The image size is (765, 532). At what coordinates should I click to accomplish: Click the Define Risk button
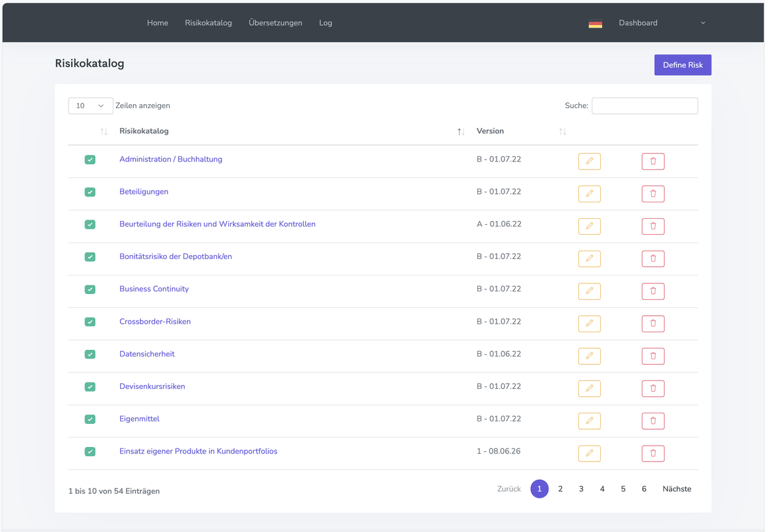click(x=683, y=65)
